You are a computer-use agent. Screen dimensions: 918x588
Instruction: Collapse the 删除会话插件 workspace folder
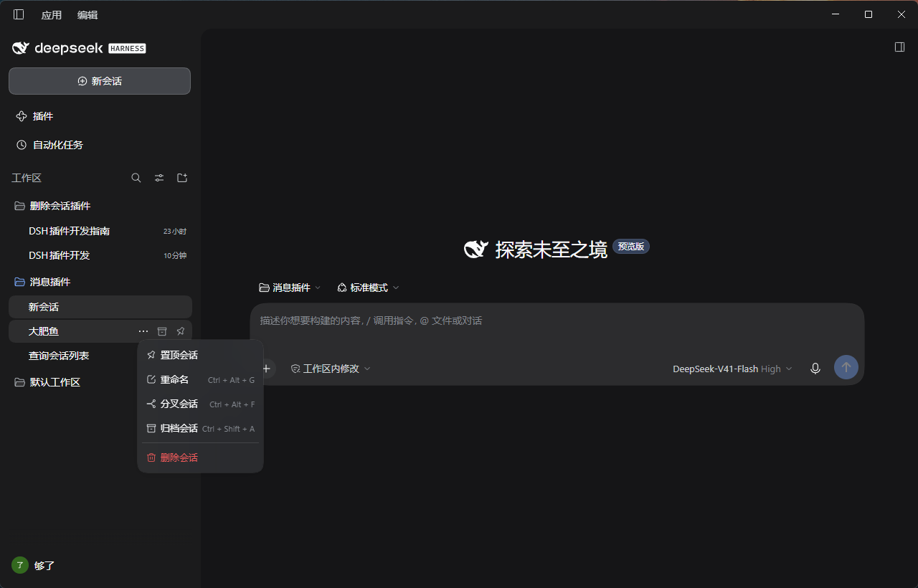pyautogui.click(x=100, y=206)
